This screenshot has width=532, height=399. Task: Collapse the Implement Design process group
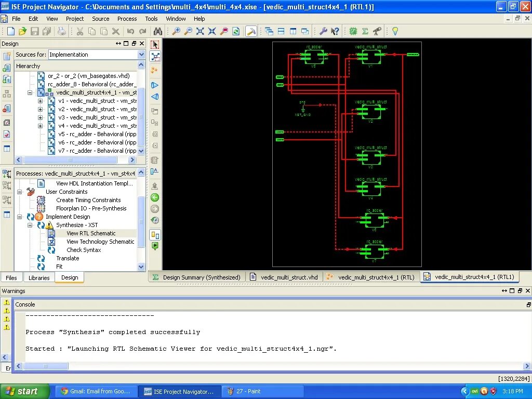pos(20,217)
